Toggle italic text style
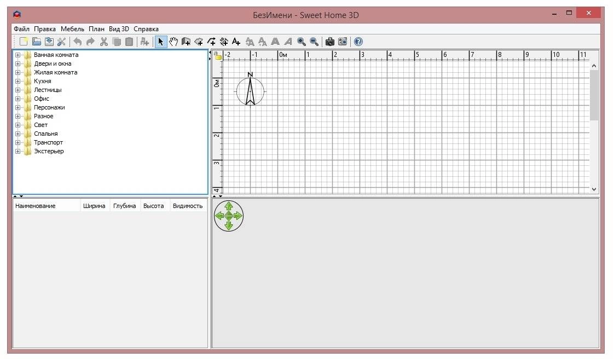This screenshot has width=614, height=364. click(288, 42)
